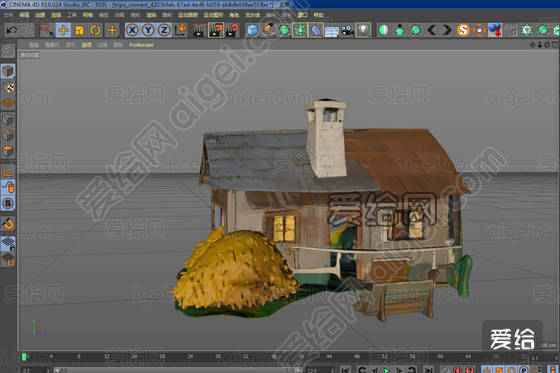The height and width of the screenshot is (373, 560).
Task: Go to end of animation
Action: tap(429, 370)
